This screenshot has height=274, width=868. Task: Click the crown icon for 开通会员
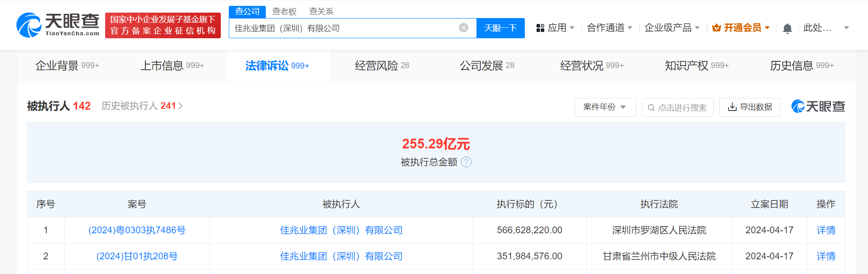716,28
